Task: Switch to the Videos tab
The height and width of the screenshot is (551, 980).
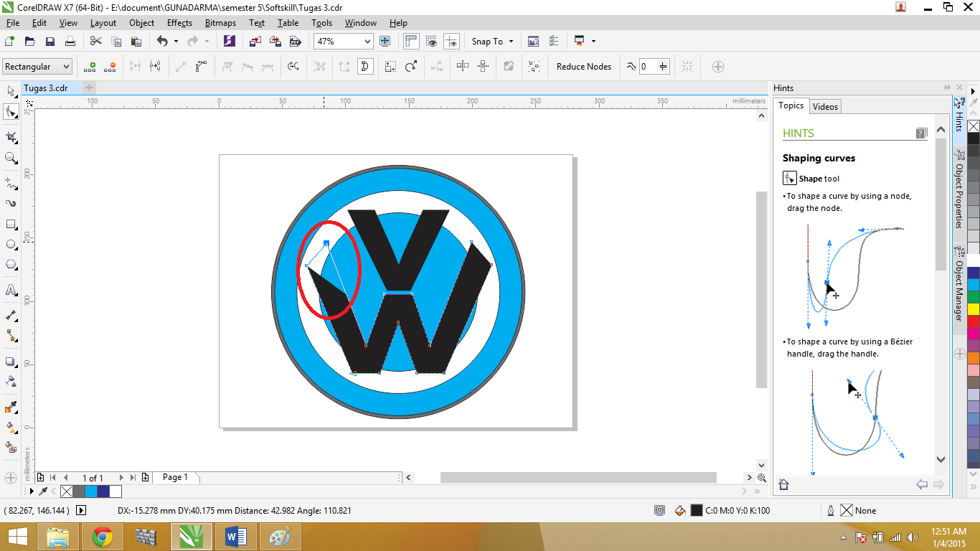Action: [x=825, y=107]
